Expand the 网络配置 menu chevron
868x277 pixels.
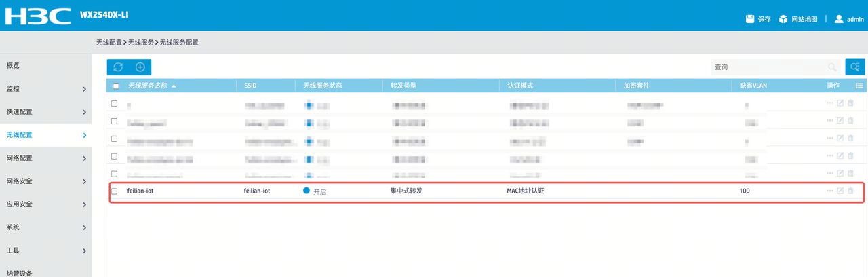coord(84,158)
